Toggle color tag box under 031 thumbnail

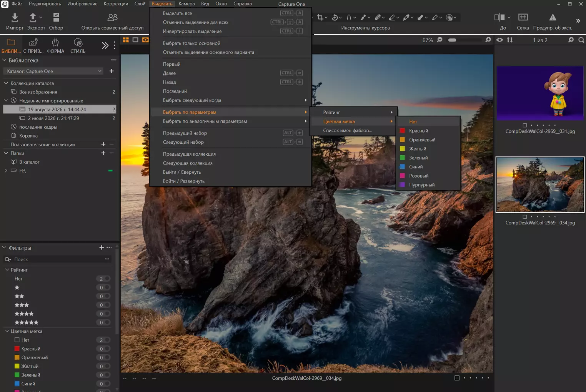(x=524, y=125)
